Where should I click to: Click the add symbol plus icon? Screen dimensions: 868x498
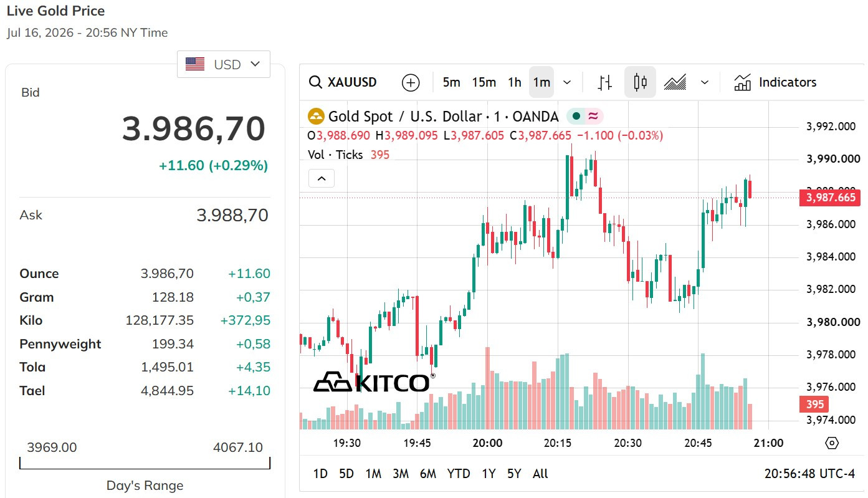(411, 82)
